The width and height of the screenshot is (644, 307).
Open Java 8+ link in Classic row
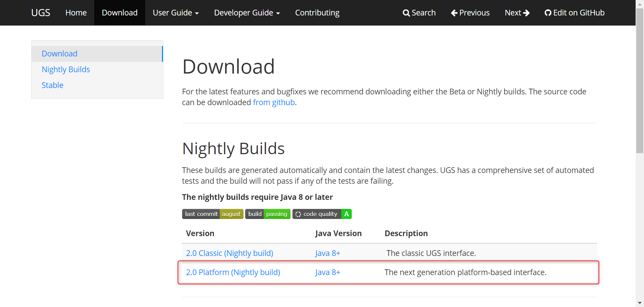(328, 253)
